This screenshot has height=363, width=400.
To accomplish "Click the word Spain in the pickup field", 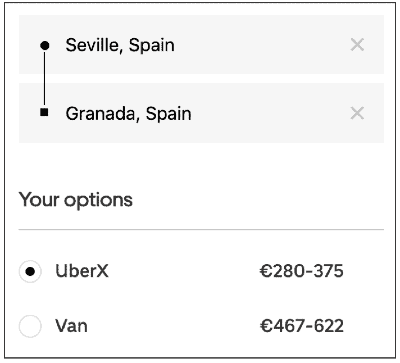I will click(x=152, y=46).
